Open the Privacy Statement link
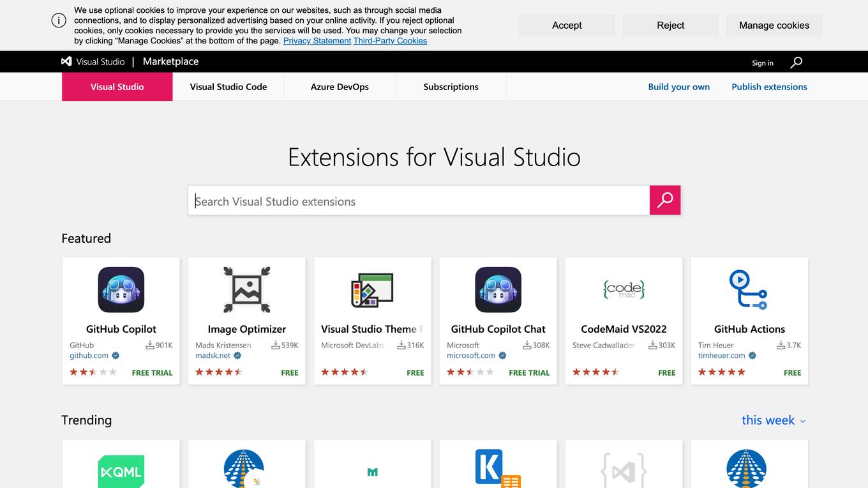Screen dimensions: 868x488 click(317, 41)
